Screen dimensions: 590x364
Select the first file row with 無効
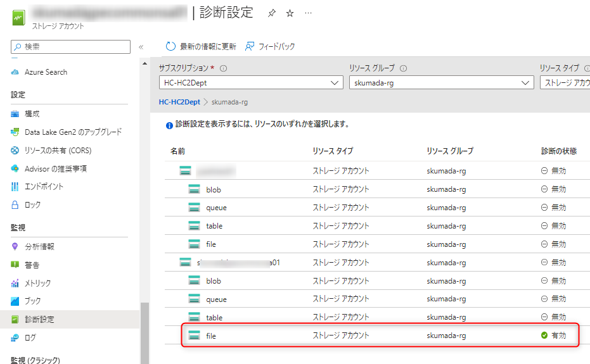(x=378, y=244)
